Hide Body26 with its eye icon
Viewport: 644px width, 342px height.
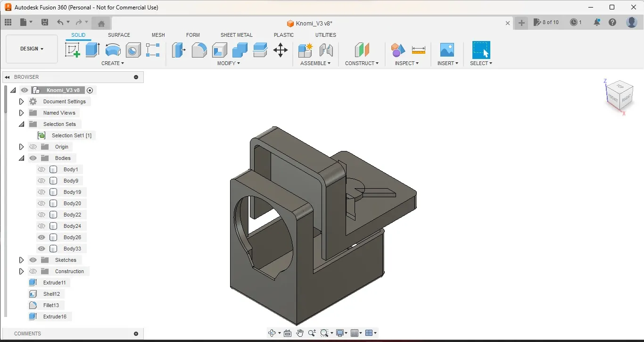click(41, 237)
